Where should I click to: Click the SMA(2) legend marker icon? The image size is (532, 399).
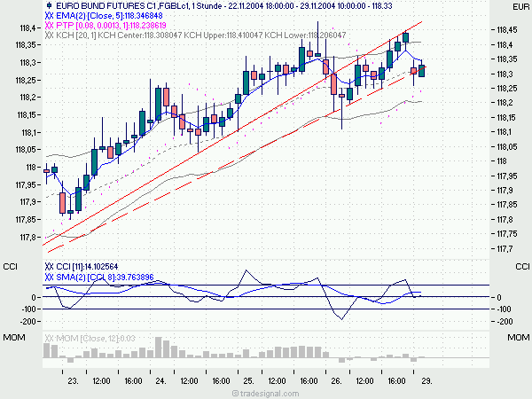point(49,278)
